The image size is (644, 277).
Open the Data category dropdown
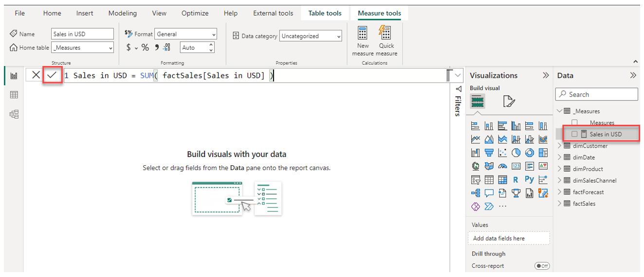[311, 36]
